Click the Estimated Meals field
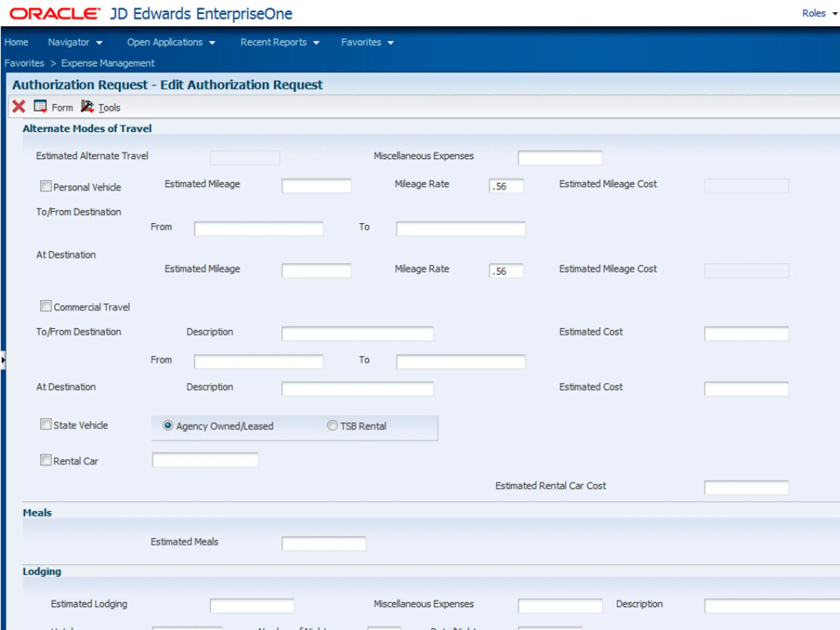The image size is (840, 630). 324,544
